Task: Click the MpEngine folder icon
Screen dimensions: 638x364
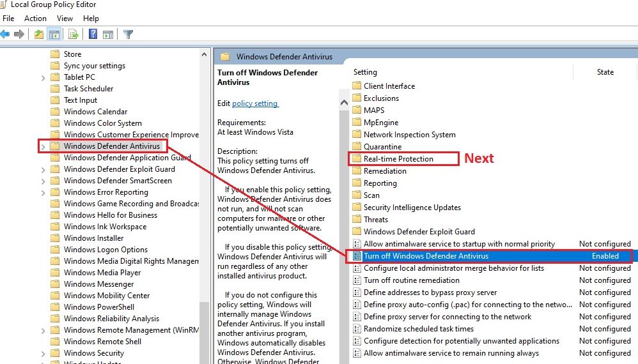Action: (357, 122)
